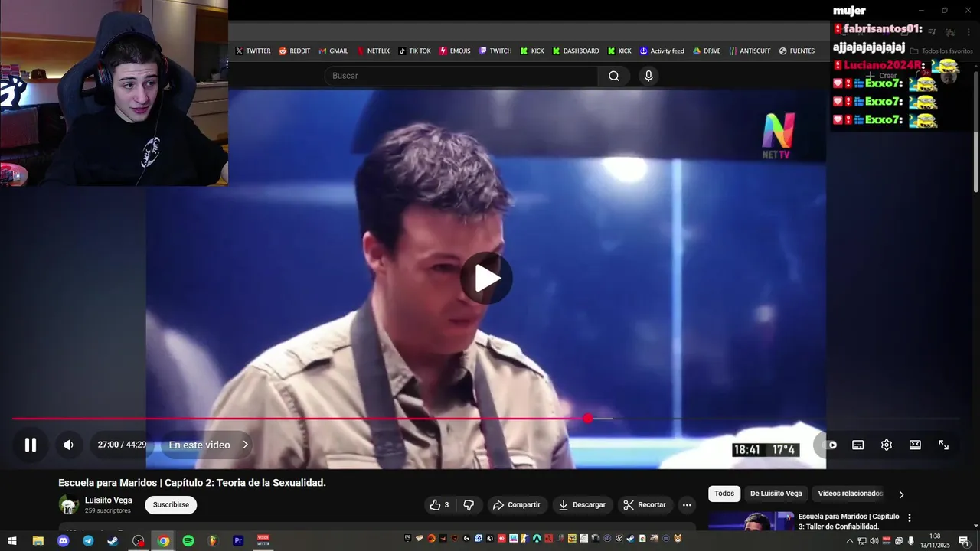Open the ANTISCUFF bookmark

tap(750, 51)
